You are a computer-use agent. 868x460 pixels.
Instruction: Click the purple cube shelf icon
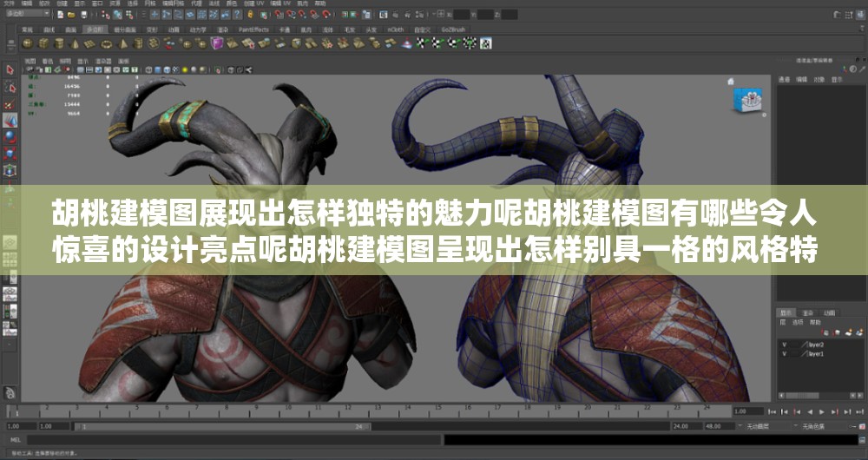tap(217, 43)
